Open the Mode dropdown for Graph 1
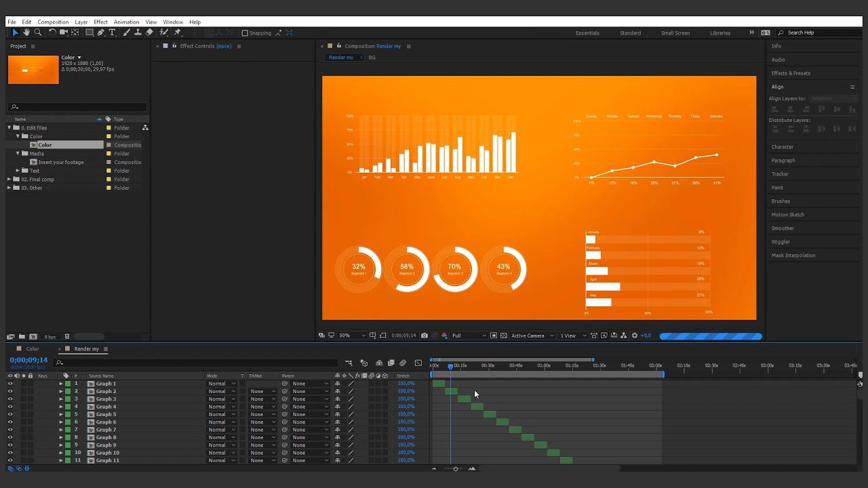The image size is (868, 488). (222, 384)
